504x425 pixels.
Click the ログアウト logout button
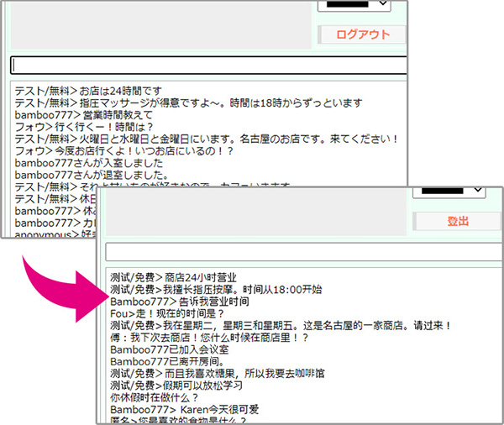point(362,34)
